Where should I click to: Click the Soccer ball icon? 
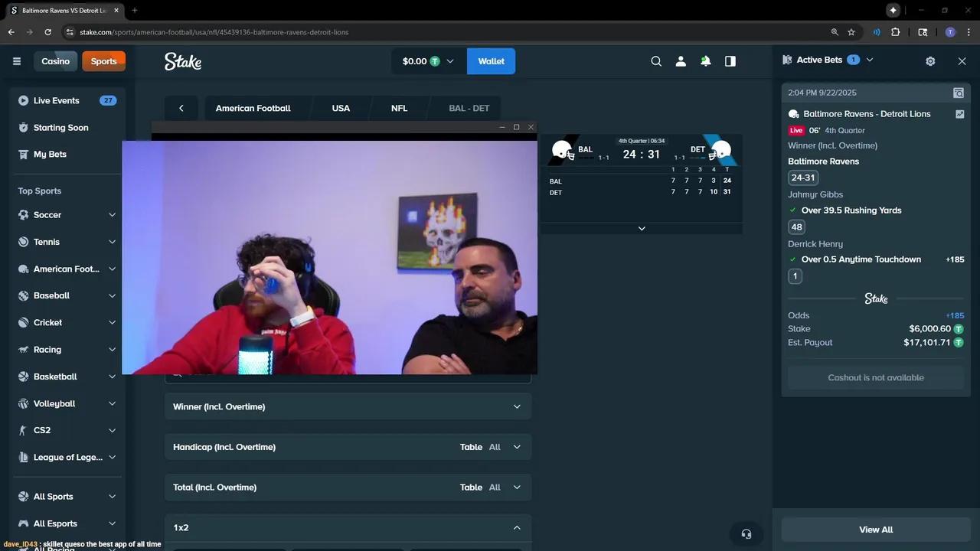tap(23, 215)
